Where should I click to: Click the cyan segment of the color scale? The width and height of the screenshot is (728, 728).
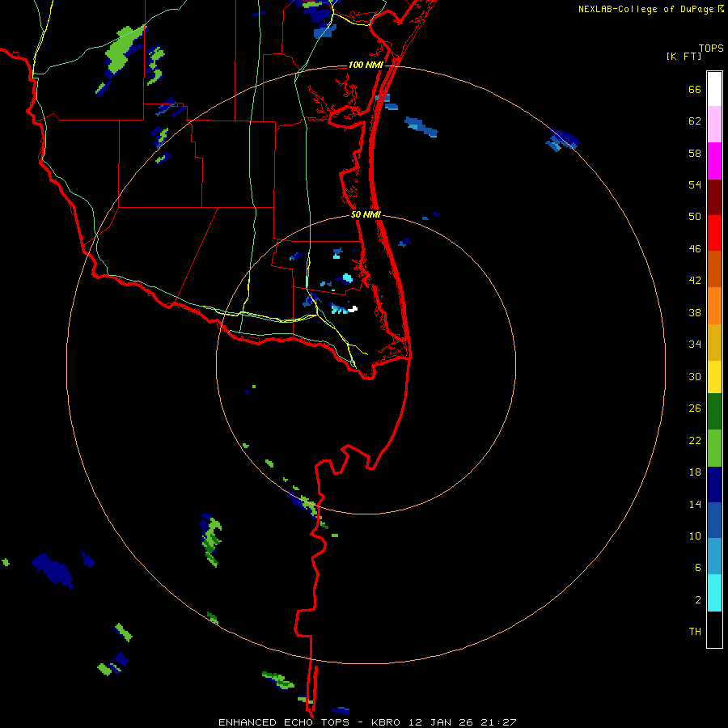tap(714, 593)
